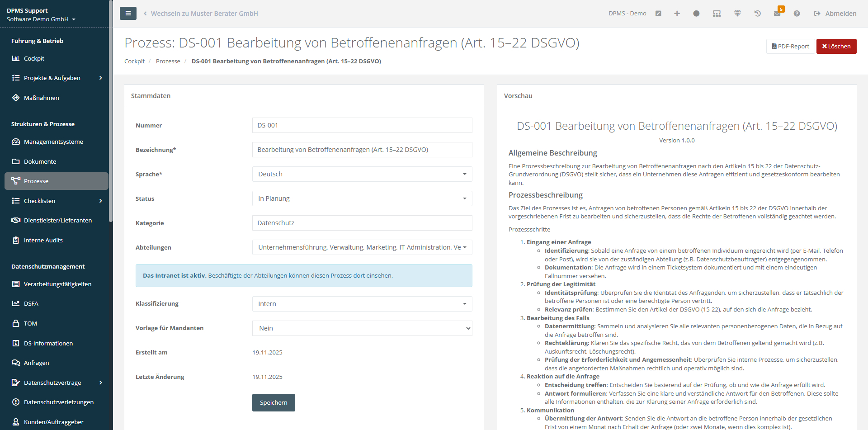
Task: Click the help question mark icon
Action: pos(797,14)
